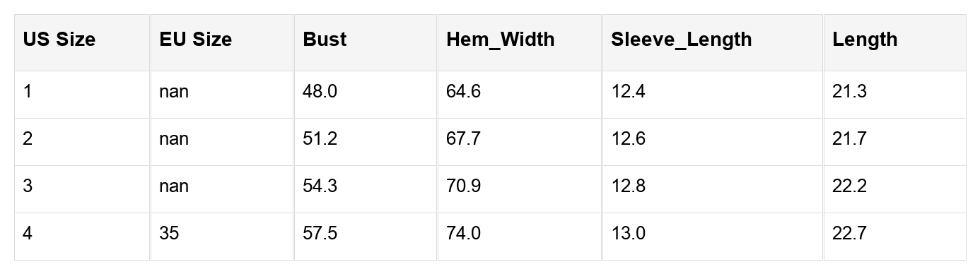Select the EU Size cell with 35
This screenshot has height=274, width=980.
[222, 237]
